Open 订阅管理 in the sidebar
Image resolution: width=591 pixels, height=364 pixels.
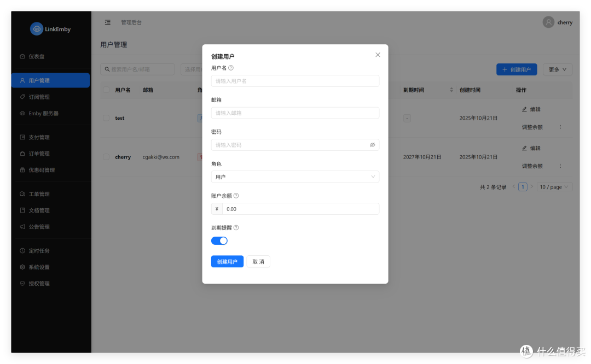[x=50, y=97]
